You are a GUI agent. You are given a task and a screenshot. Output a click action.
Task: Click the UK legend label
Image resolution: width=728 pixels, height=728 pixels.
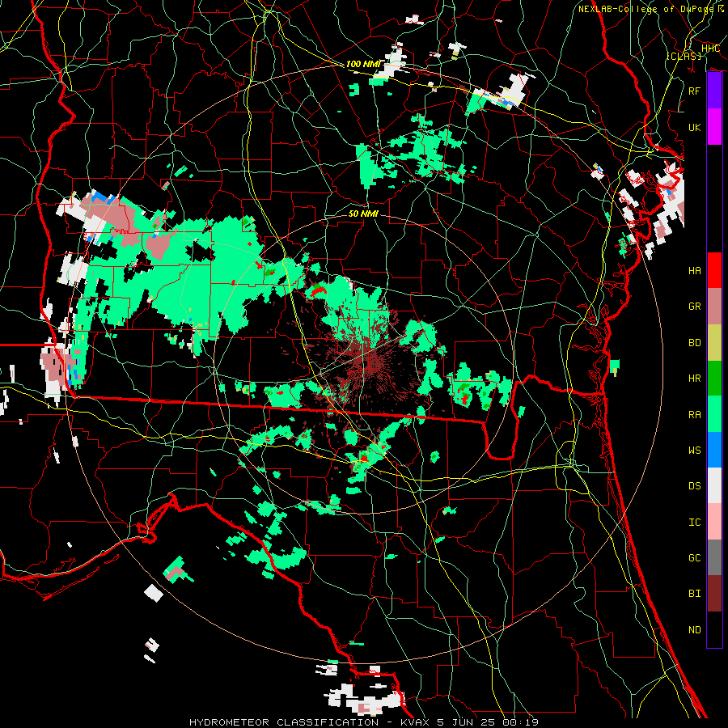[x=695, y=127]
